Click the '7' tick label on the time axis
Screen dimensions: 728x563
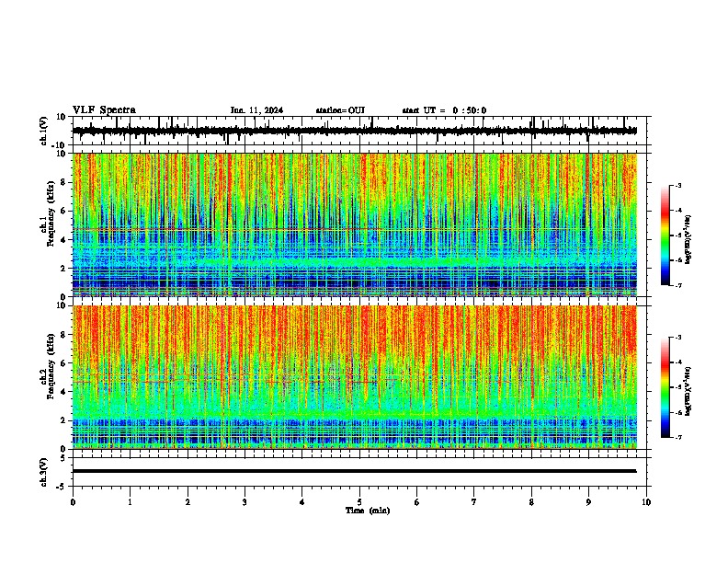click(474, 502)
